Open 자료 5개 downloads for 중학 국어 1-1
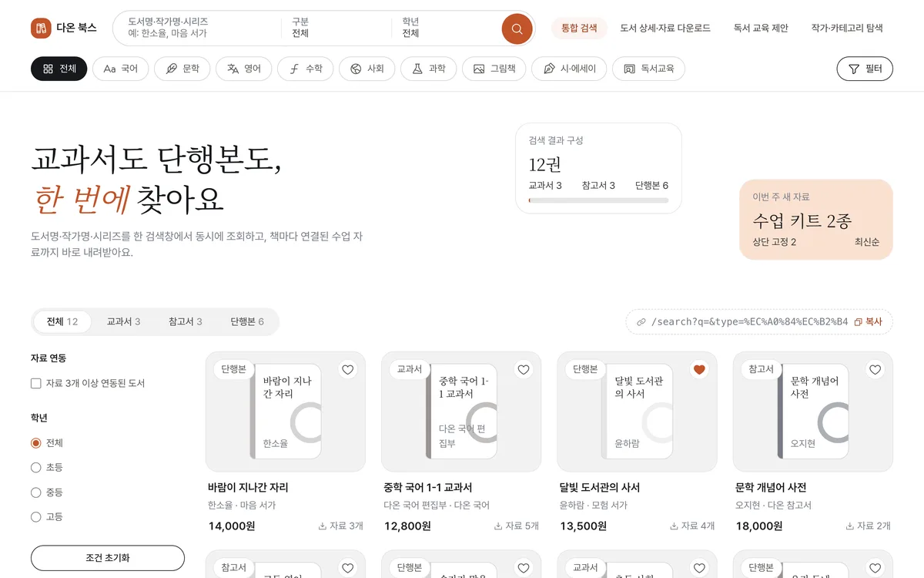This screenshot has height=578, width=924. point(516,526)
